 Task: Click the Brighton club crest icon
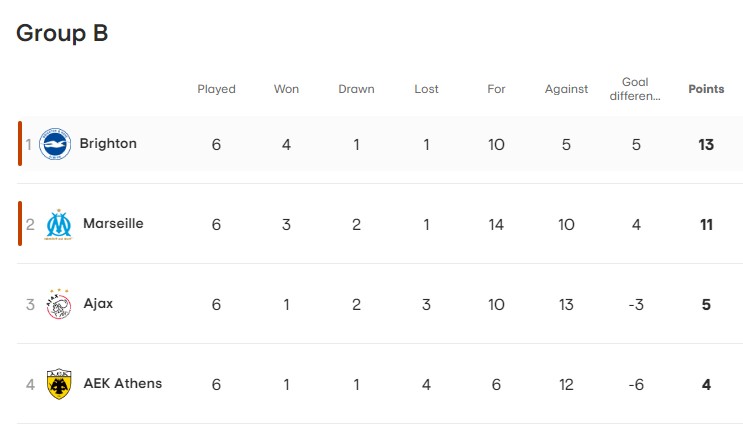click(x=55, y=144)
